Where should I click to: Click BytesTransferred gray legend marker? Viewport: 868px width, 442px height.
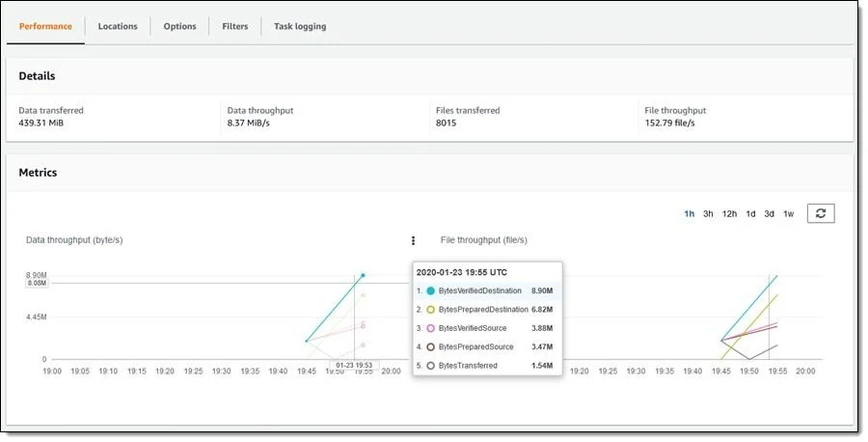click(x=431, y=366)
